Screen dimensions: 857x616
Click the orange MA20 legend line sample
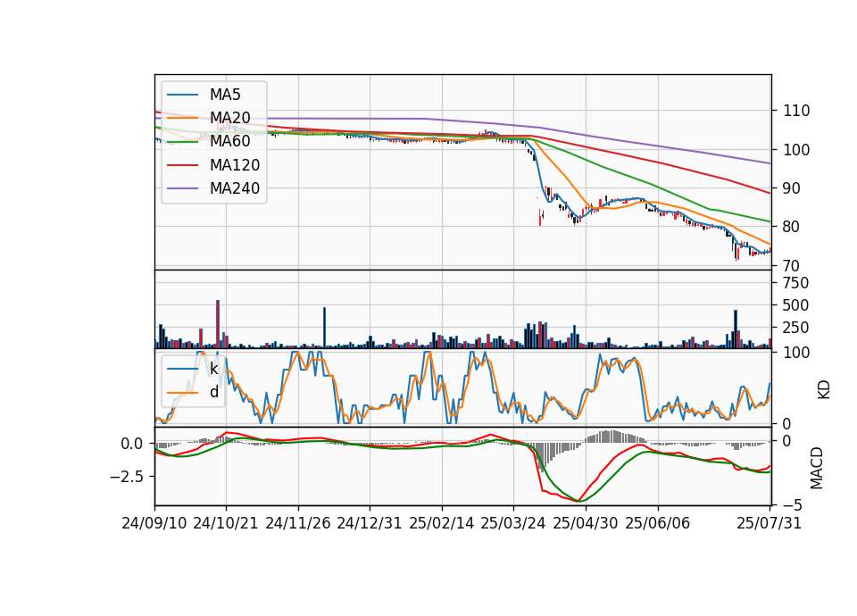tap(182, 118)
